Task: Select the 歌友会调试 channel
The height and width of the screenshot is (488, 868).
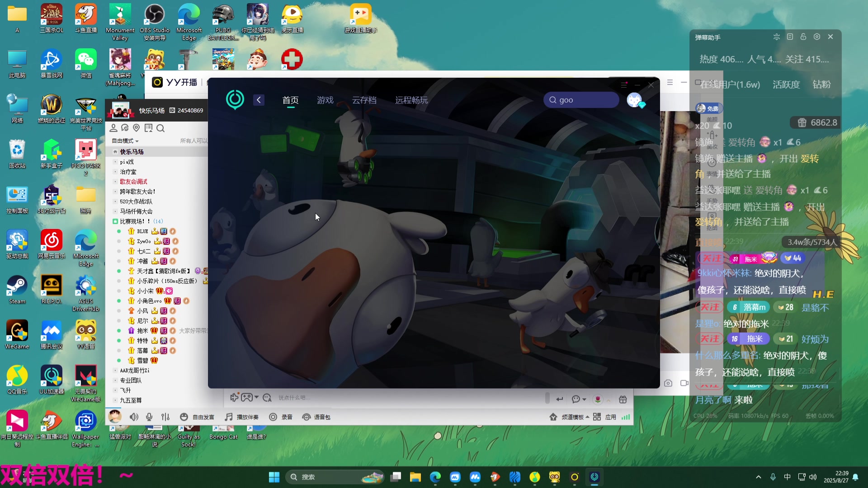Action: pyautogui.click(x=133, y=182)
